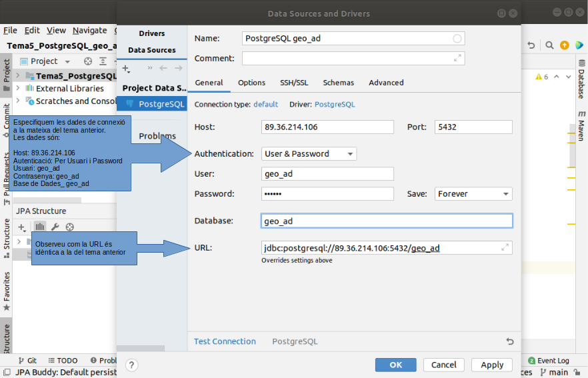Click the add data source plus icon
Image resolution: width=588 pixels, height=378 pixels.
point(125,68)
